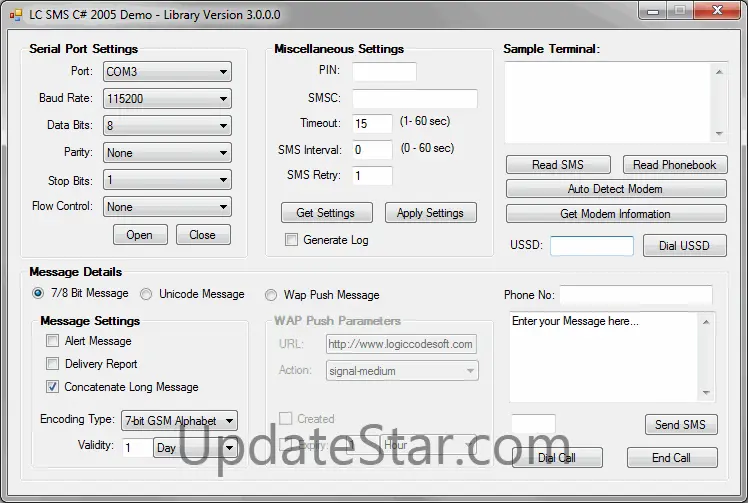Viewport: 748px width, 503px height.
Task: Expand the Parity dropdown
Action: coord(167,153)
